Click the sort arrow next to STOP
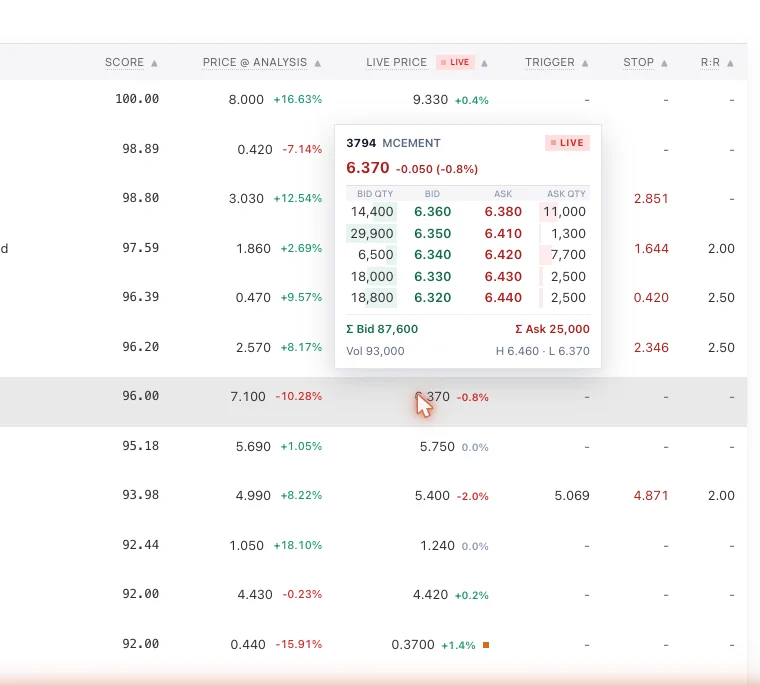The image size is (760, 686). (x=665, y=63)
